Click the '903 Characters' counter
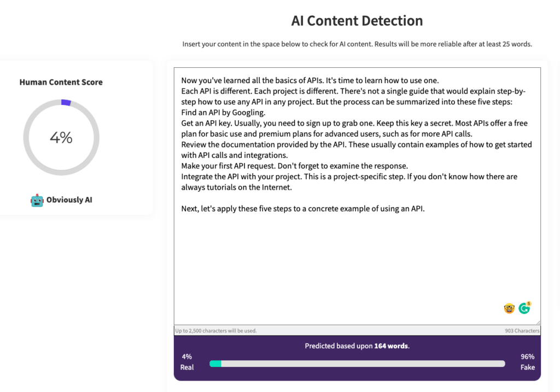This screenshot has width=560, height=392. [x=522, y=331]
